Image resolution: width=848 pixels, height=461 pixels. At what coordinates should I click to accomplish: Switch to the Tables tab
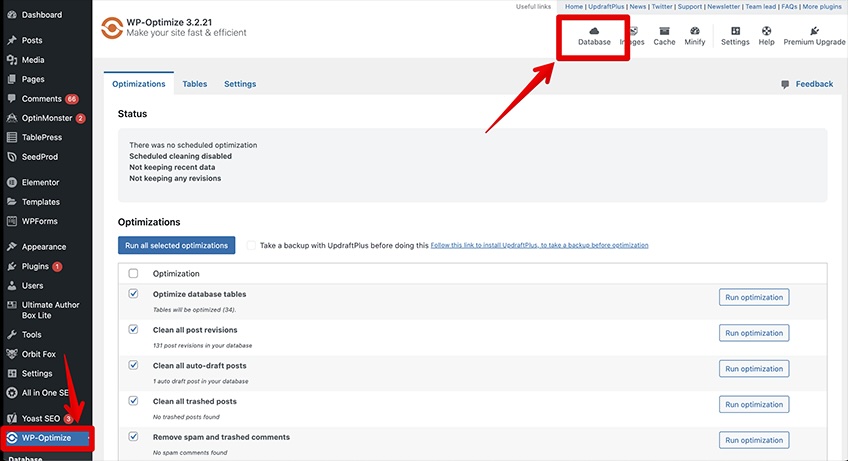(195, 84)
